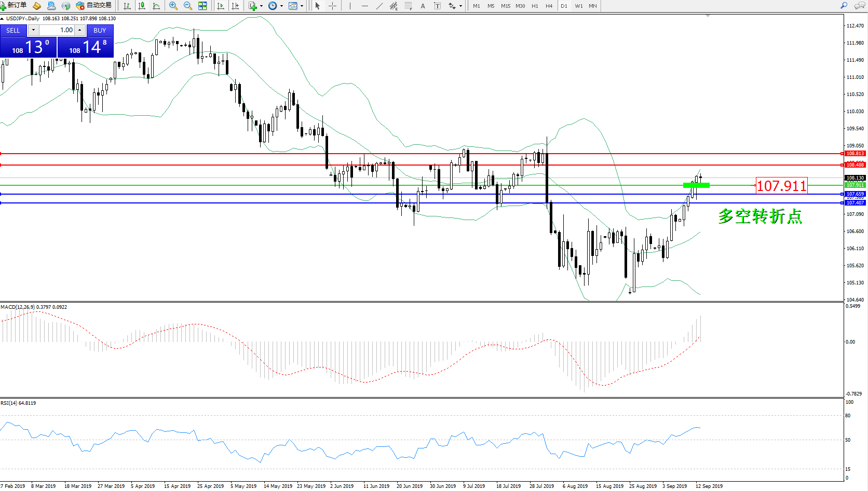This screenshot has height=491, width=868.
Task: Open the indicators list dropdown arrow
Action: coord(261,6)
